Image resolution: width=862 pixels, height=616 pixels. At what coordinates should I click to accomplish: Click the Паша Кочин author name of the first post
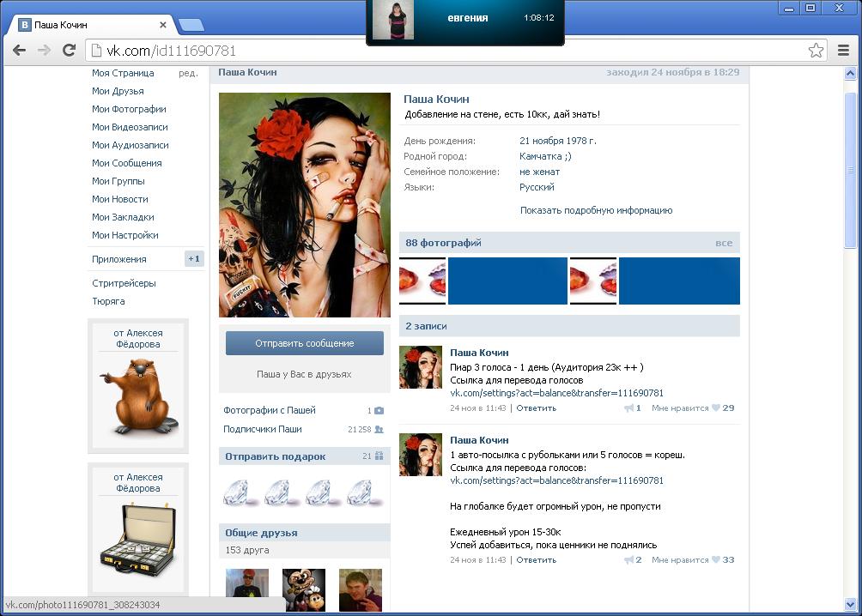coord(479,353)
